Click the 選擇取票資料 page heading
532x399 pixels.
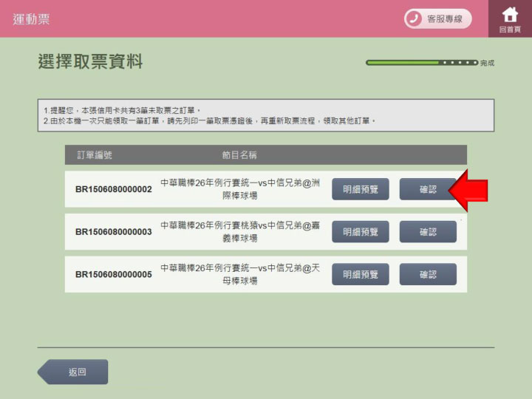[x=90, y=61]
